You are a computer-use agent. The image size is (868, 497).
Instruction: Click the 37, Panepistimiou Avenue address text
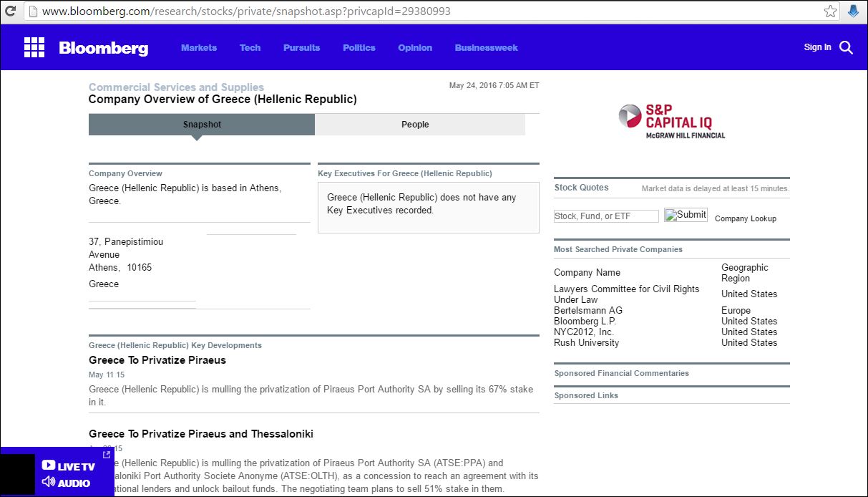[126, 248]
